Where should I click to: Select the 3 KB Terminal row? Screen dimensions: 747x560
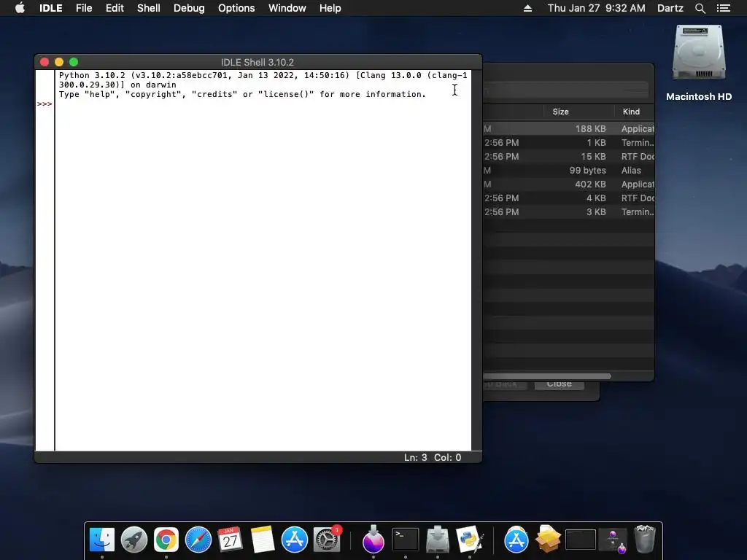click(x=568, y=211)
